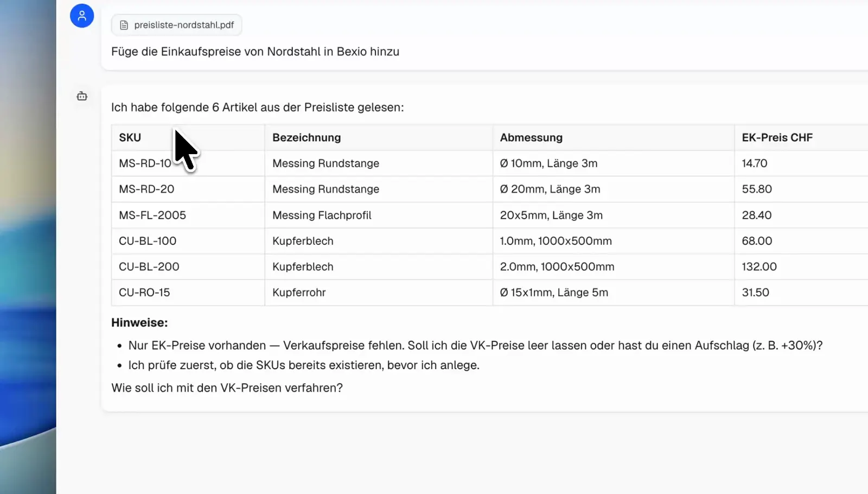Screen dimensions: 868x494
Task: Click the price 68.00
Action: tap(757, 240)
